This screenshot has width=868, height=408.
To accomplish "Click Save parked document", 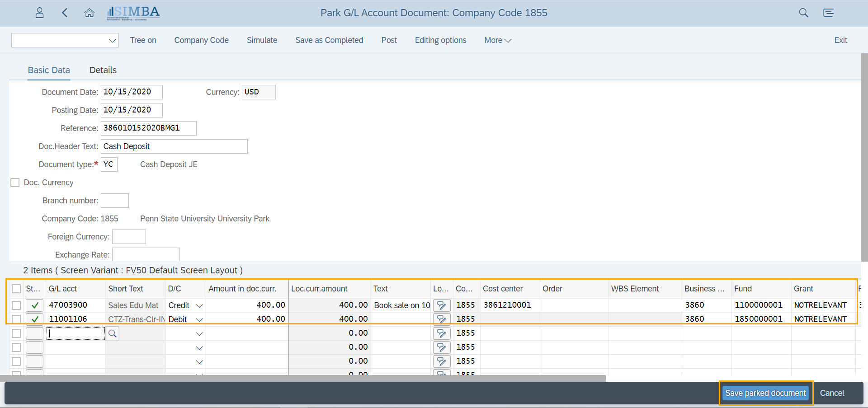I will click(x=766, y=393).
